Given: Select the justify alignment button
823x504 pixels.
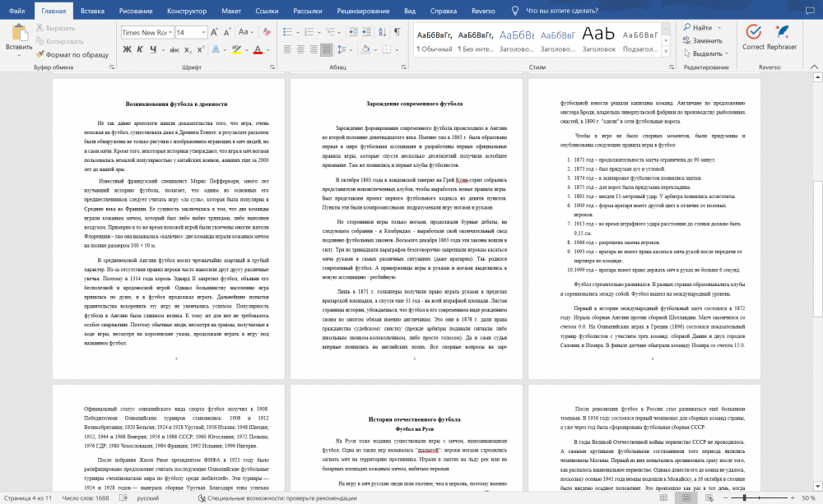Looking at the screenshot, I should [x=327, y=50].
